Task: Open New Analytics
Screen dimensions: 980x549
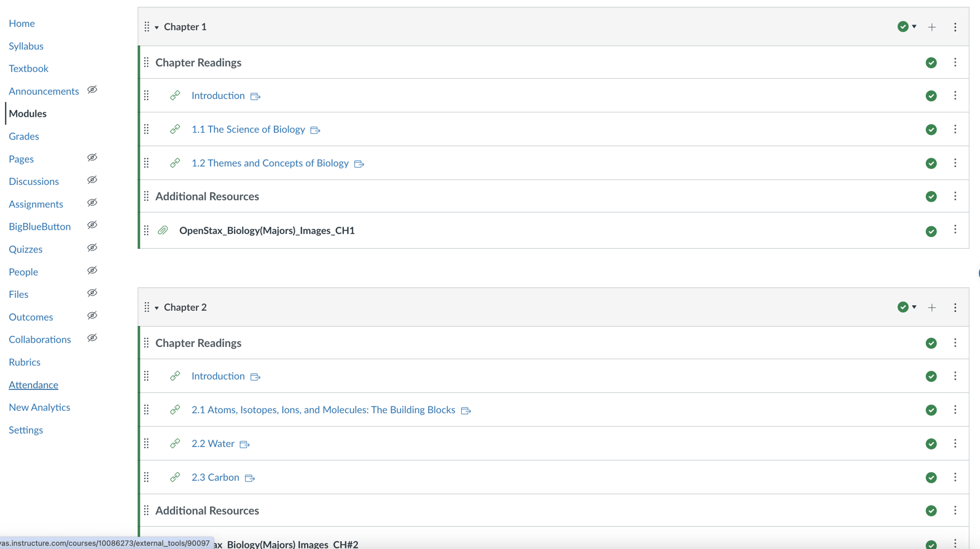Action: (x=39, y=407)
